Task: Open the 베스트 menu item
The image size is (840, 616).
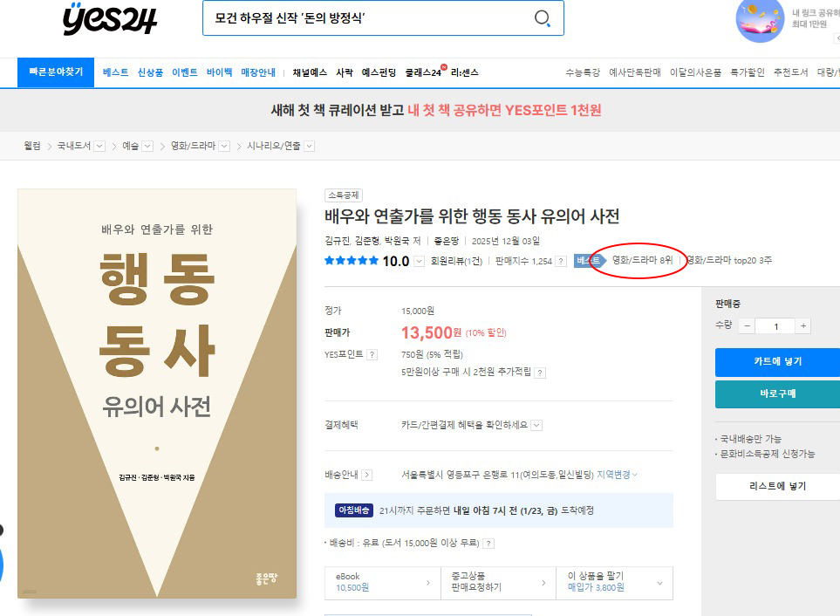Action: point(115,72)
